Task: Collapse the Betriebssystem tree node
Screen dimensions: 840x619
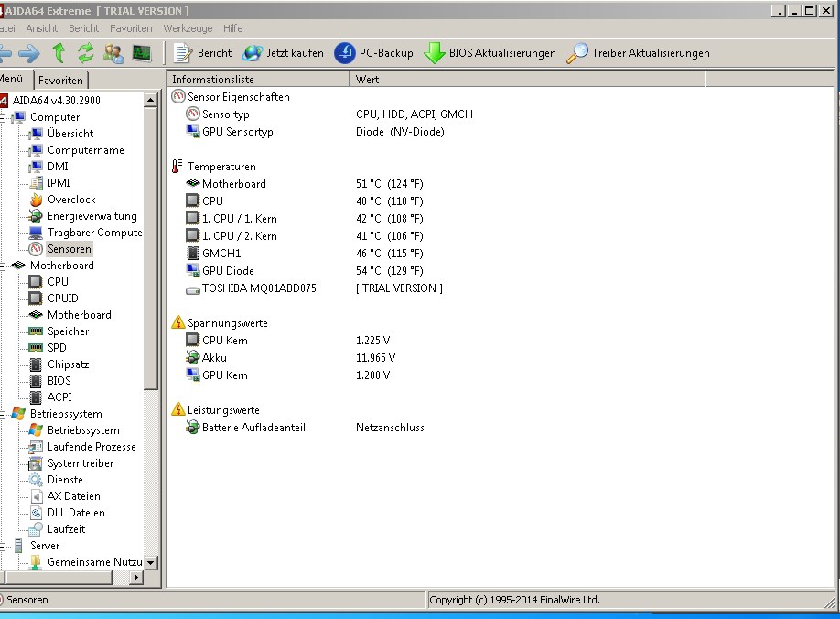Action: tap(3, 415)
